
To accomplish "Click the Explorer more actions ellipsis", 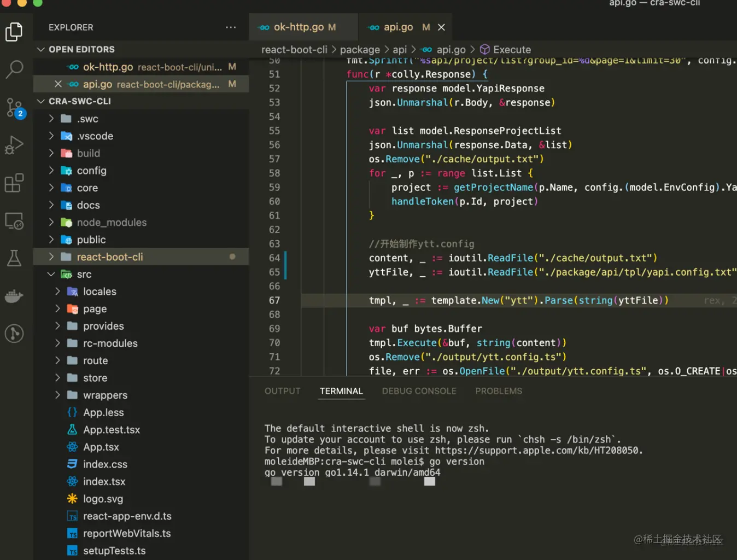I will click(231, 27).
